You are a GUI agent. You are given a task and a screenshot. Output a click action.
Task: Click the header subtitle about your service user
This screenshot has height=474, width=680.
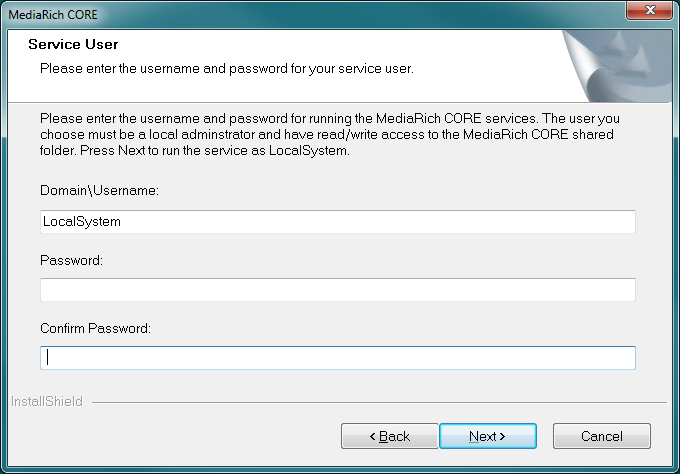point(227,69)
